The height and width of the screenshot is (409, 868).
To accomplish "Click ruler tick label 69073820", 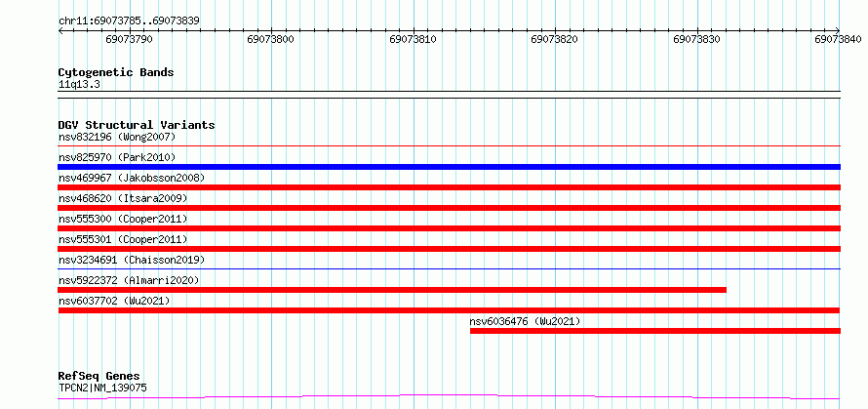I will coord(555,39).
